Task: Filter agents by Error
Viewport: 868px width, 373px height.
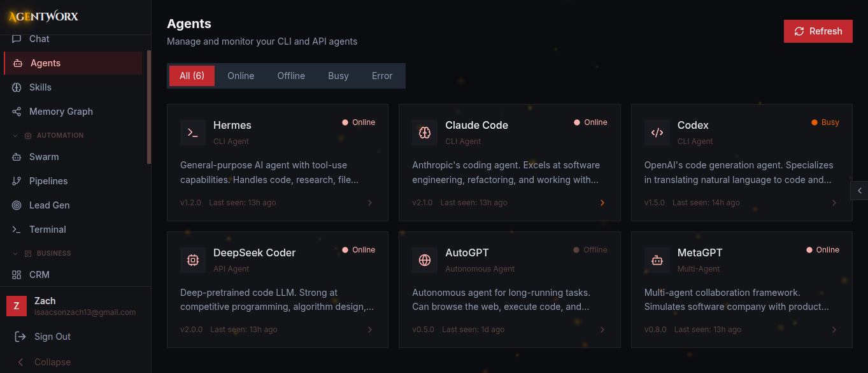Action: [382, 76]
